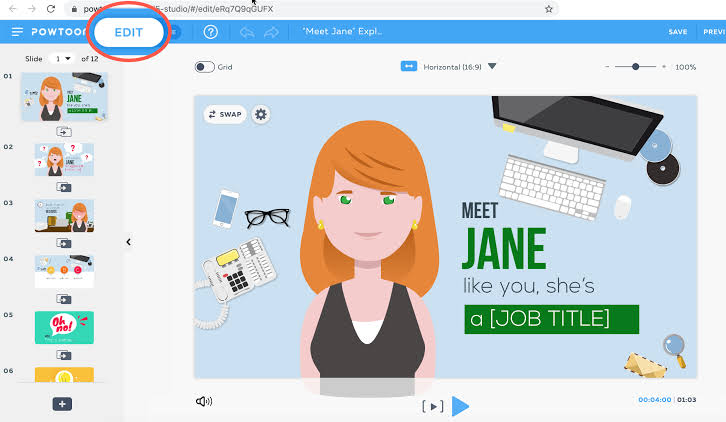Click the redo arrow icon
The height and width of the screenshot is (422, 726).
point(271,32)
